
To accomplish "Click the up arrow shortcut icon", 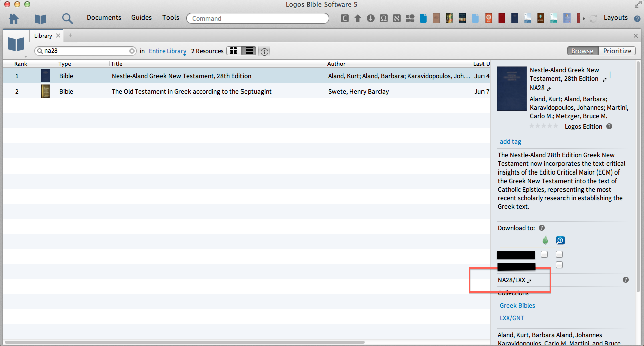I will coord(358,18).
